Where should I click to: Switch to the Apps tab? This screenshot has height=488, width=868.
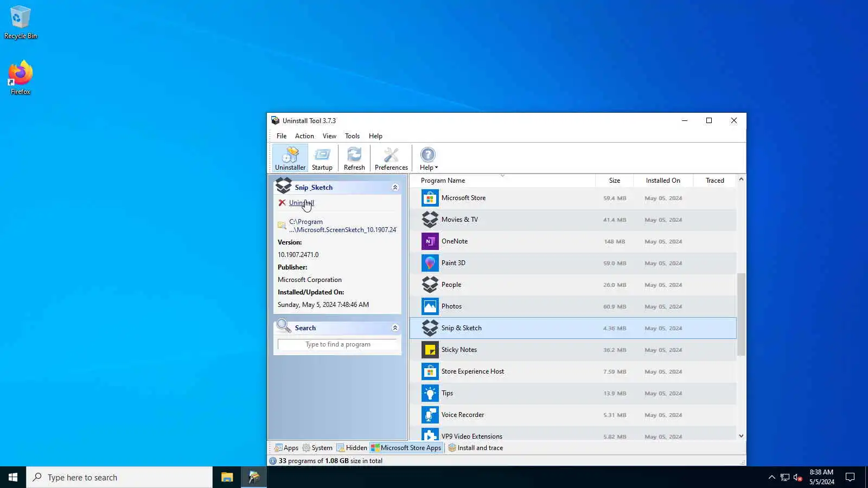click(x=286, y=448)
